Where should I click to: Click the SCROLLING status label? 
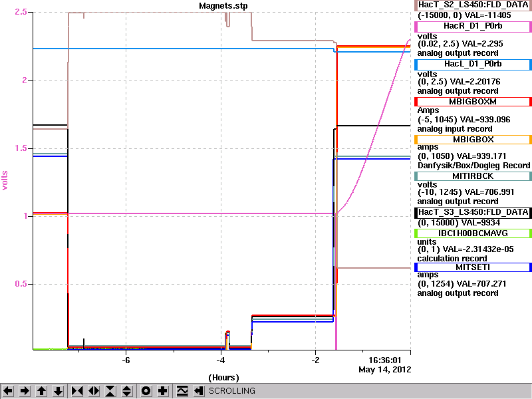[231, 391]
